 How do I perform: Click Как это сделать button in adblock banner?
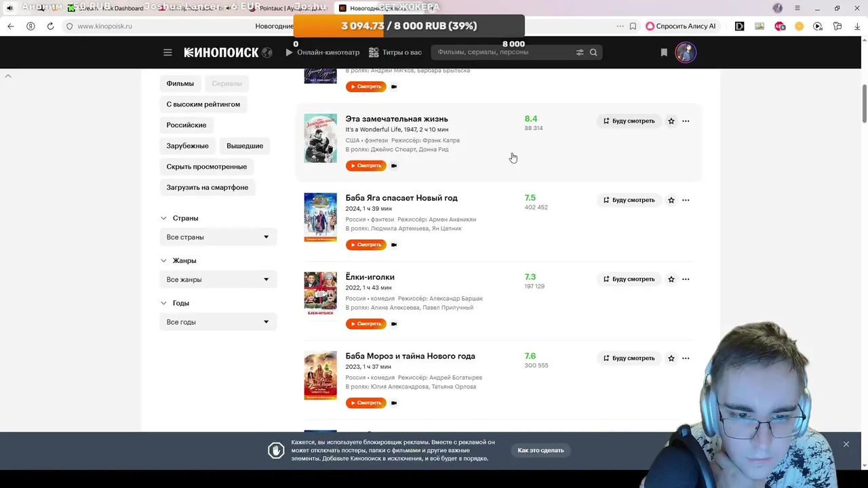tap(540, 450)
